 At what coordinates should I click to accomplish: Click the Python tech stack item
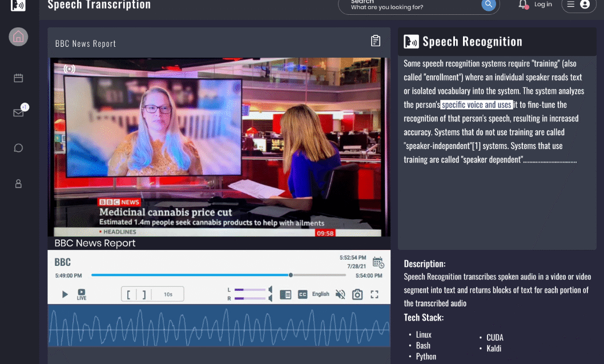pos(426,357)
